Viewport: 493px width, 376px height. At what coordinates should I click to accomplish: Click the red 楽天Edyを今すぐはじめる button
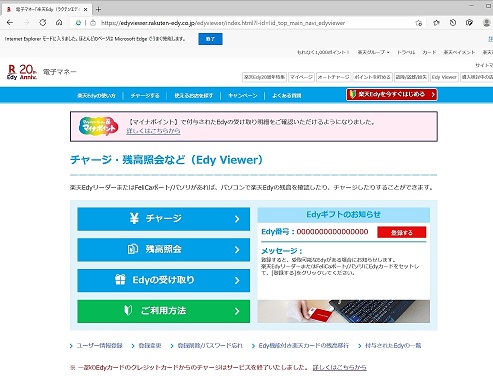tap(392, 95)
